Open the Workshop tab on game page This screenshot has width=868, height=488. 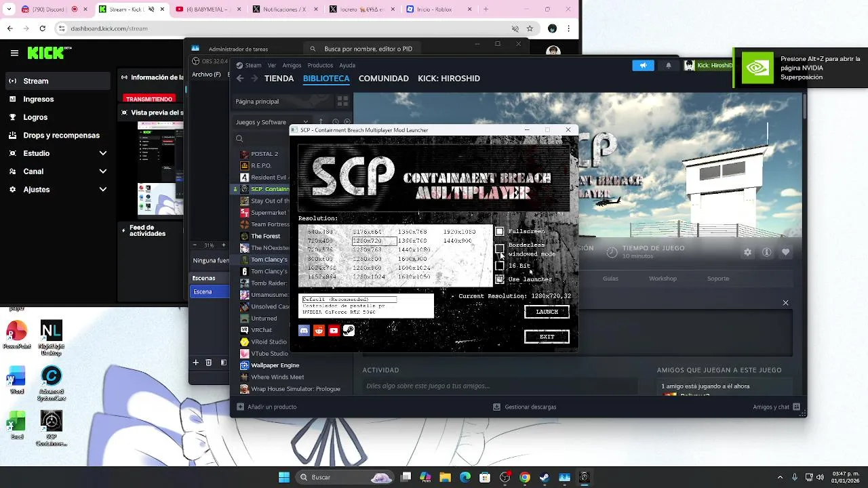coord(663,279)
